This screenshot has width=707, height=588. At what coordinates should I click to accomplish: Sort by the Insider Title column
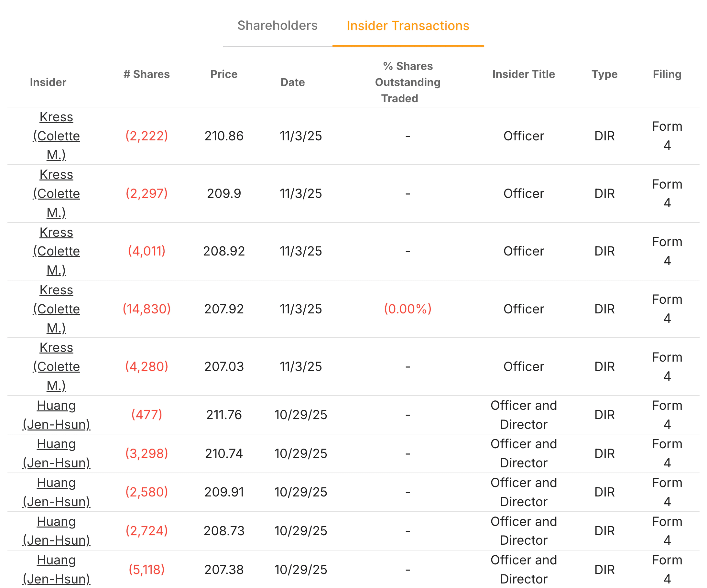point(524,74)
